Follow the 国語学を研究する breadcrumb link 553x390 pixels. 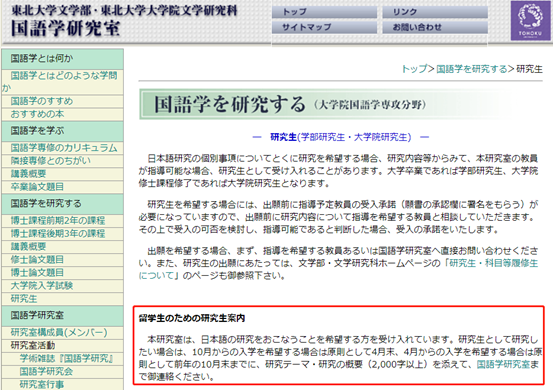click(472, 69)
